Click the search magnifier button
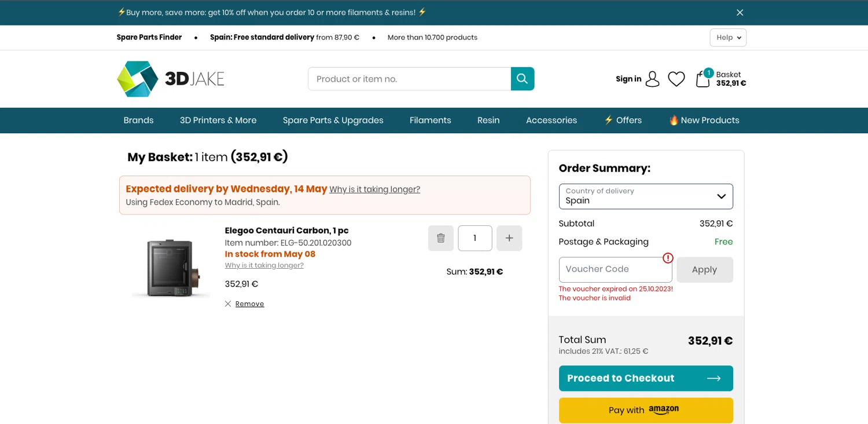The image size is (868, 424). click(x=523, y=79)
